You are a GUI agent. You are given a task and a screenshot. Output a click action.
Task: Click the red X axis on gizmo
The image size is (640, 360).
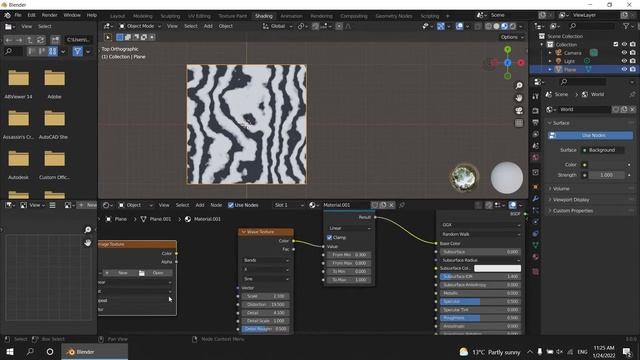point(521,63)
